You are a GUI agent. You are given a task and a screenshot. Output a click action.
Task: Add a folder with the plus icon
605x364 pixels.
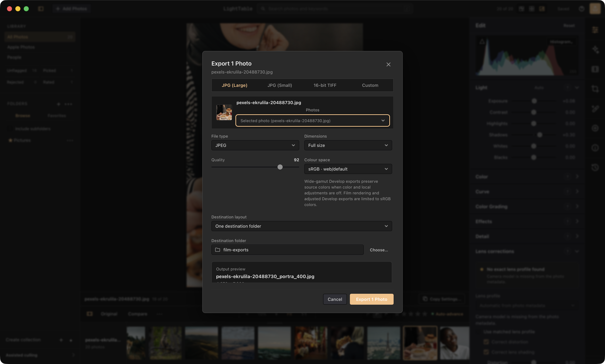click(58, 104)
